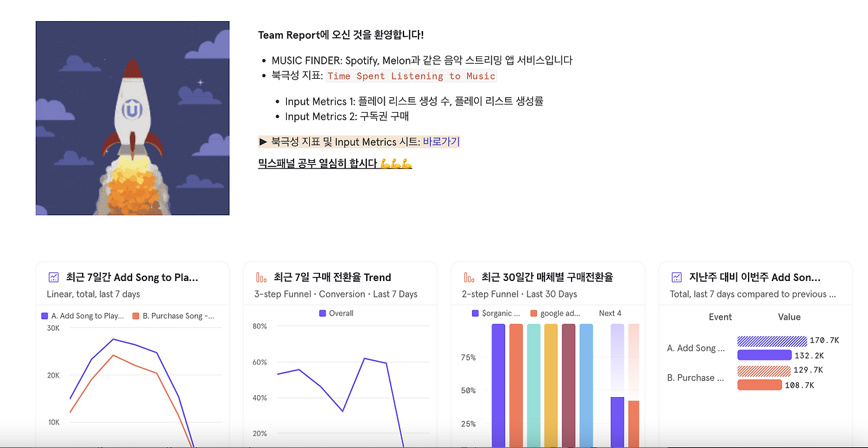The width and height of the screenshot is (868, 448).
Task: Click the chart icon on the 지난주 대비 card
Action: (675, 277)
